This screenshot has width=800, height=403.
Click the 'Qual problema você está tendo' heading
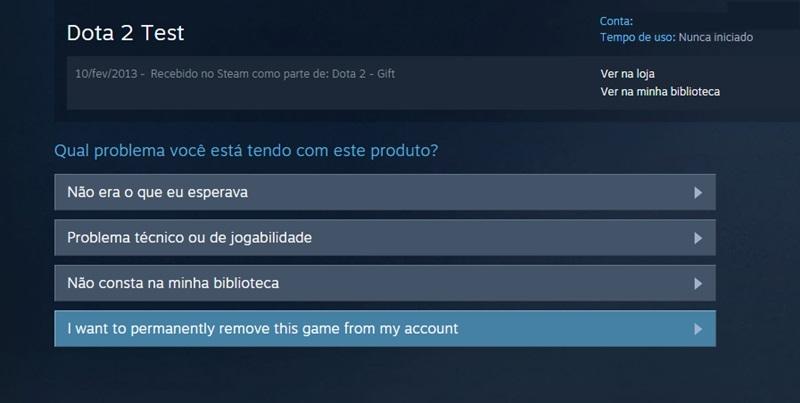(246, 151)
